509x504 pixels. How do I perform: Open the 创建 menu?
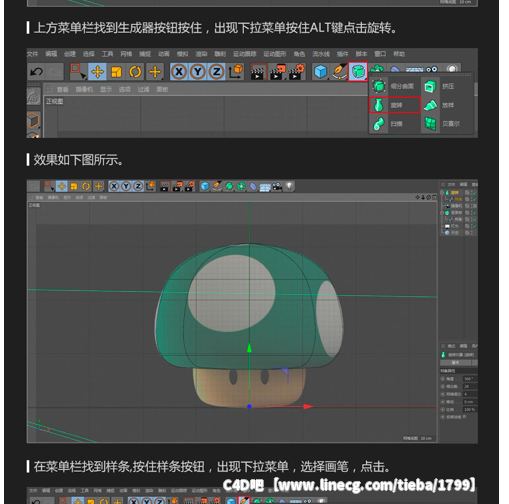point(70,54)
